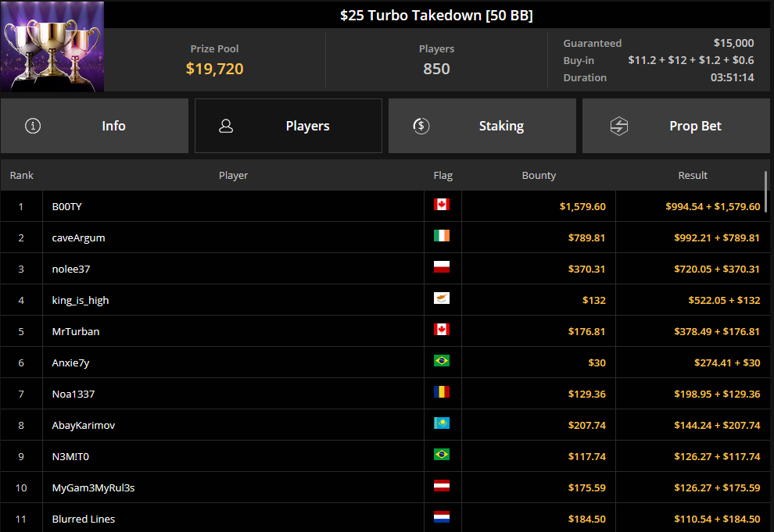The image size is (774, 532).
Task: Switch to the Staking tab
Action: tap(482, 126)
